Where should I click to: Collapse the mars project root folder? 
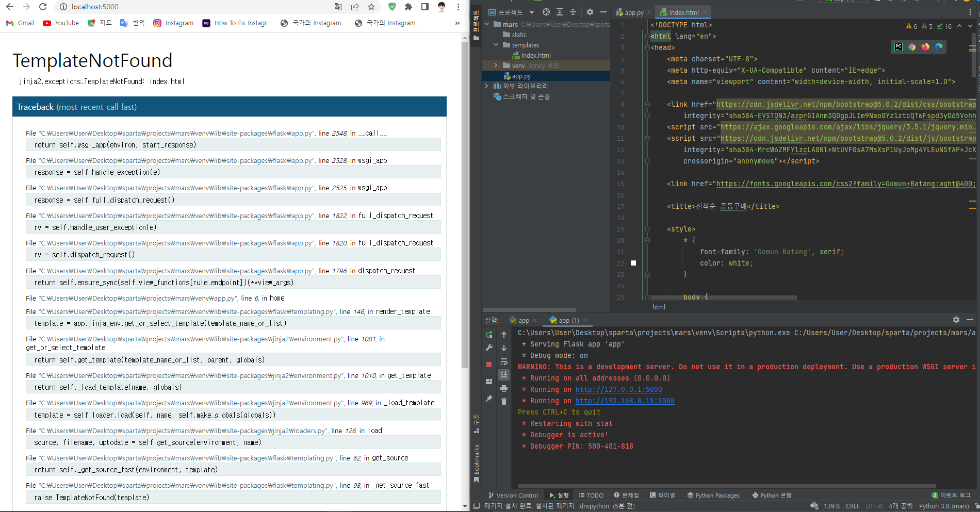tap(487, 24)
